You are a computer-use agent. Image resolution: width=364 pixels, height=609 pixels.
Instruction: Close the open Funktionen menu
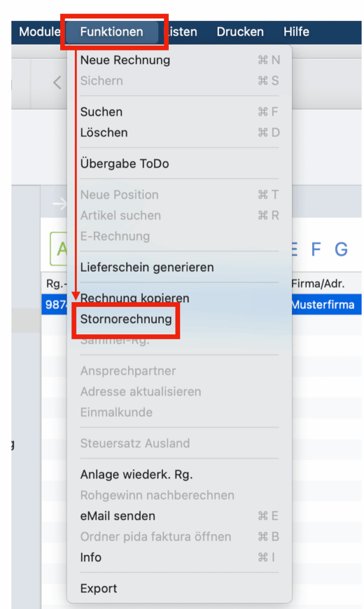tap(112, 32)
